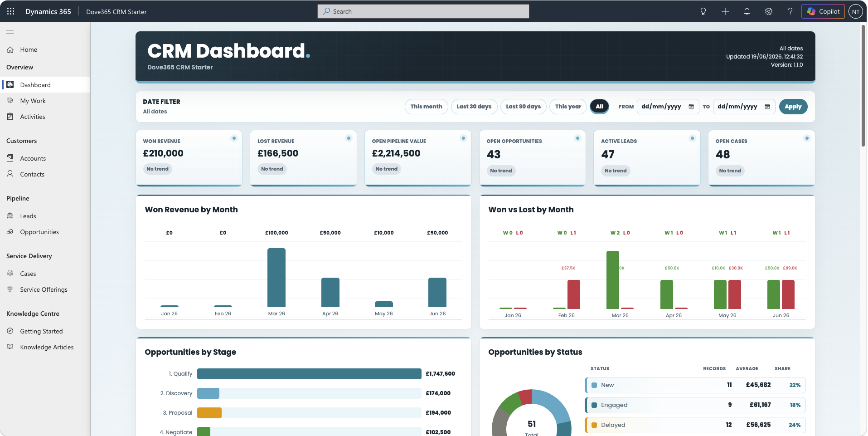Open the NT user profile avatar
868x436 pixels.
856,12
